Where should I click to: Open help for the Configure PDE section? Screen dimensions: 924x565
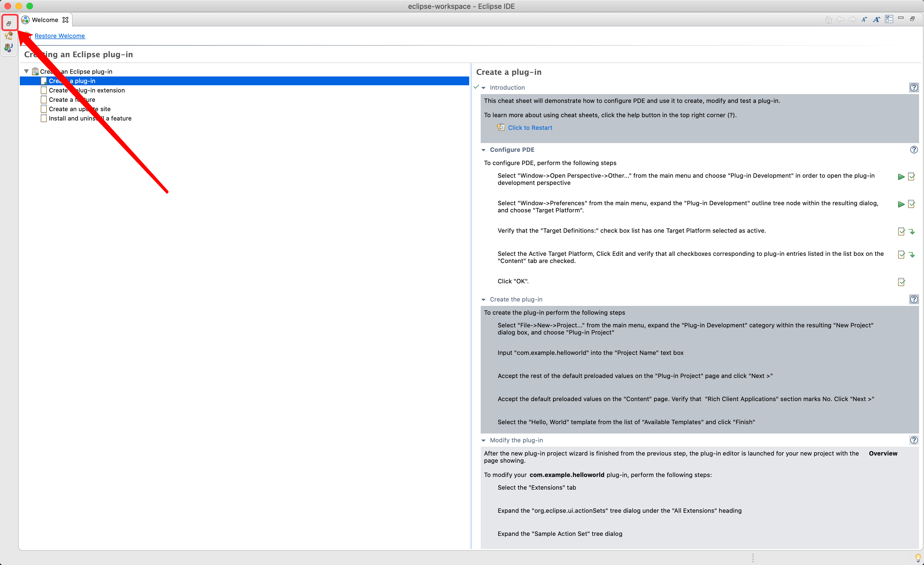[x=914, y=150]
